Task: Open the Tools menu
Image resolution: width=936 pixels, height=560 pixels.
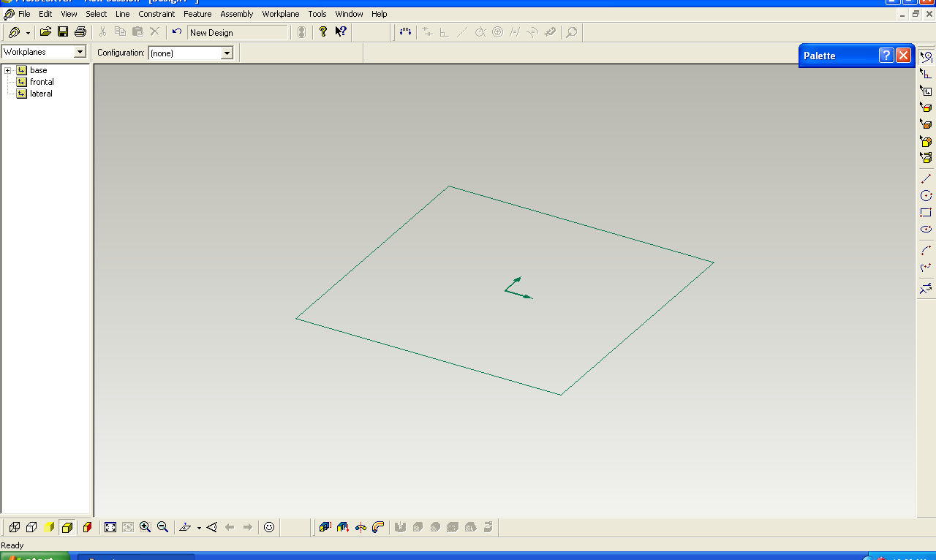Action: click(x=317, y=14)
